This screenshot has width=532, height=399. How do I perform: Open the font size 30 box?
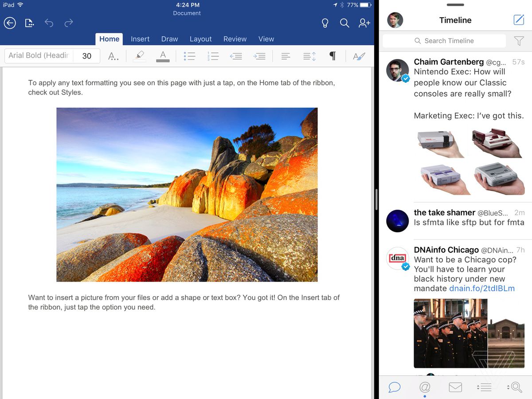click(87, 56)
